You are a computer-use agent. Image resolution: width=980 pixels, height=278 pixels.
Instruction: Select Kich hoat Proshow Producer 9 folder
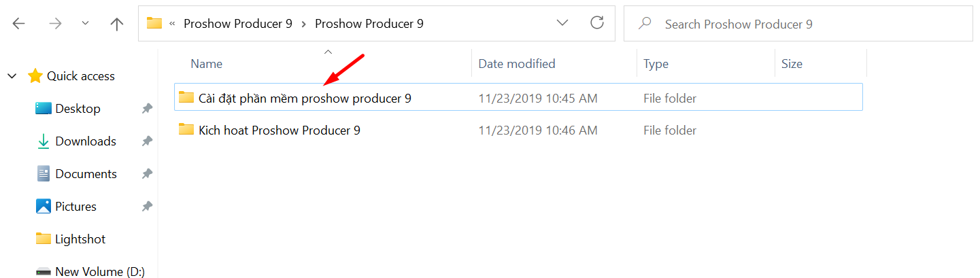(518, 130)
